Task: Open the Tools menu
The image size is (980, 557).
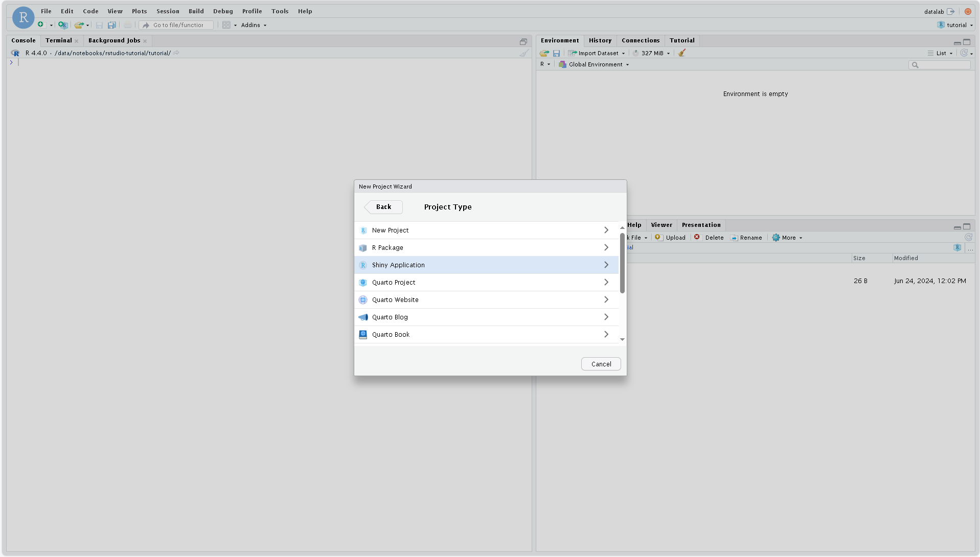Action: [280, 11]
